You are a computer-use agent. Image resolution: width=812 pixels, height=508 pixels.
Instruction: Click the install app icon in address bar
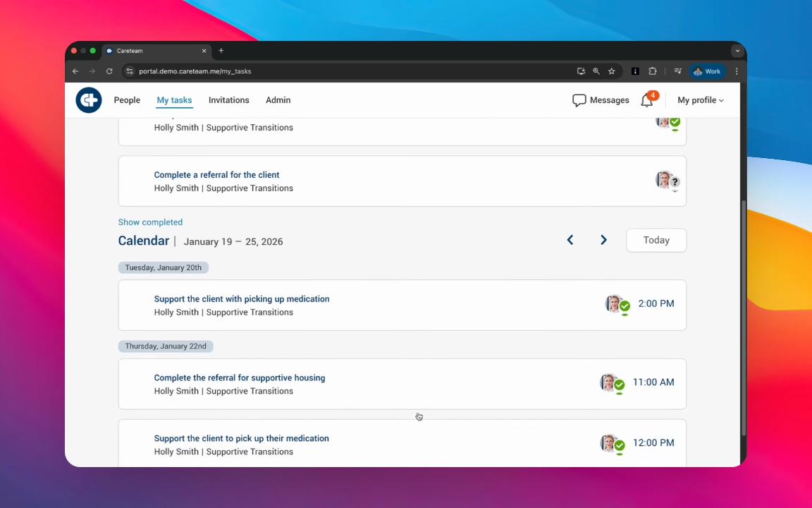point(581,71)
